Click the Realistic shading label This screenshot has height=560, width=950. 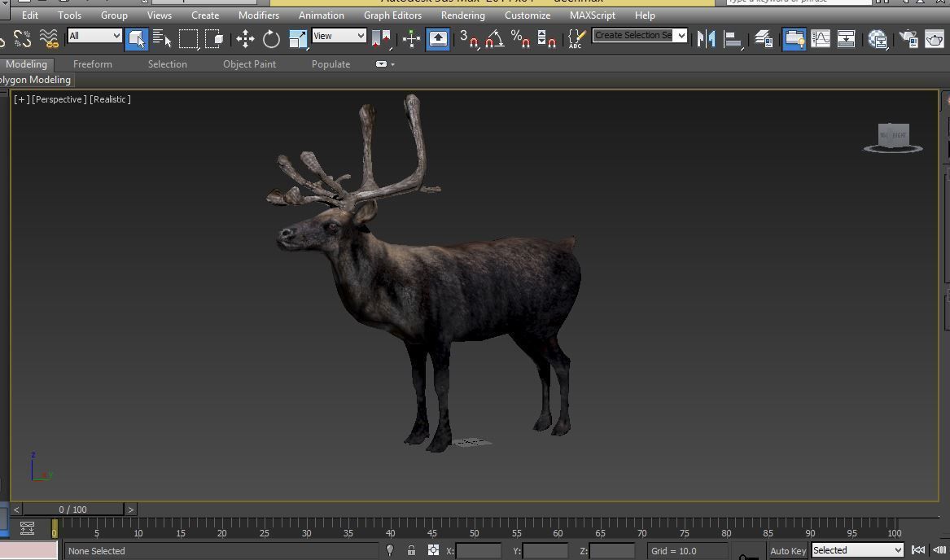[110, 99]
